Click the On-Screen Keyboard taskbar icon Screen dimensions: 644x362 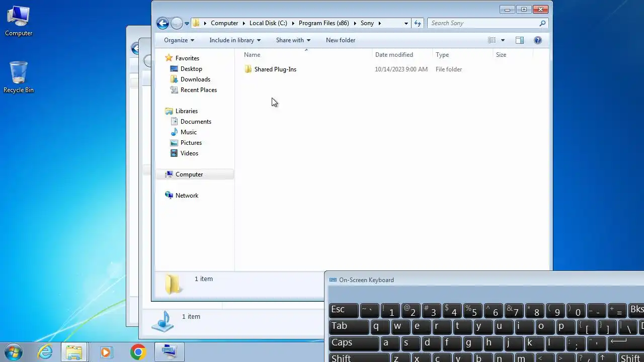(x=169, y=352)
